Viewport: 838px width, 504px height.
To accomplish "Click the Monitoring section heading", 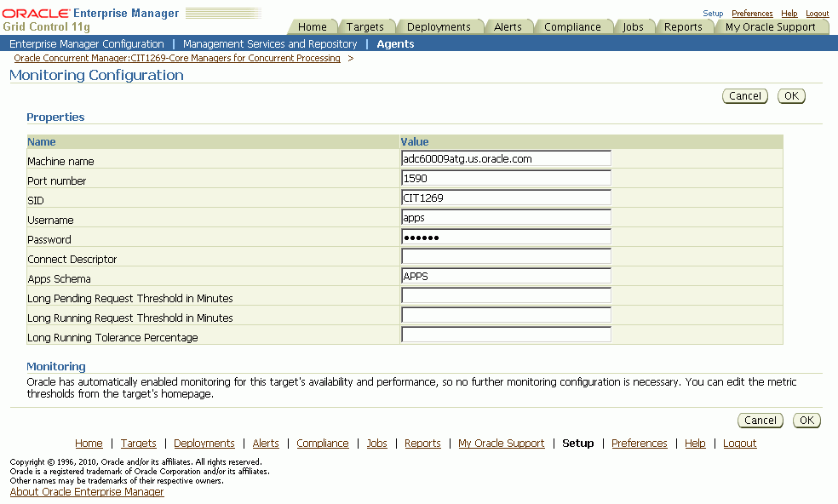I will [x=56, y=367].
